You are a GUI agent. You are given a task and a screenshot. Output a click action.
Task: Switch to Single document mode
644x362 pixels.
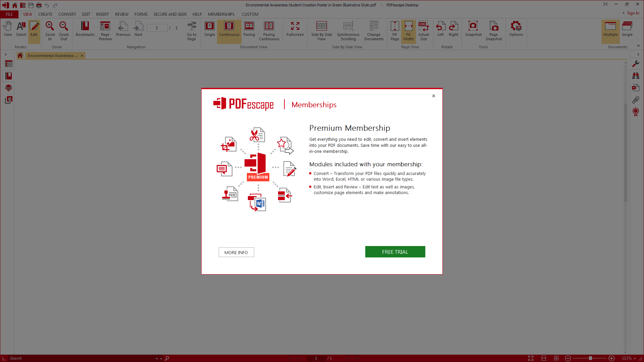coord(627,29)
